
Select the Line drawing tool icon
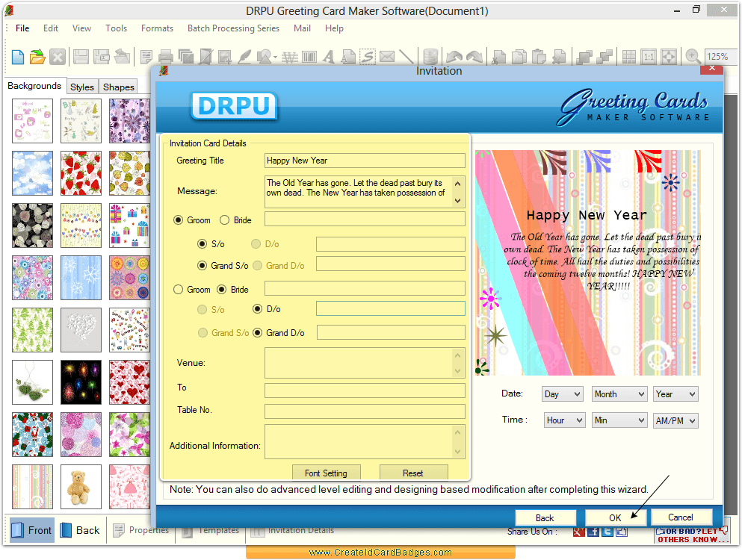click(x=406, y=57)
